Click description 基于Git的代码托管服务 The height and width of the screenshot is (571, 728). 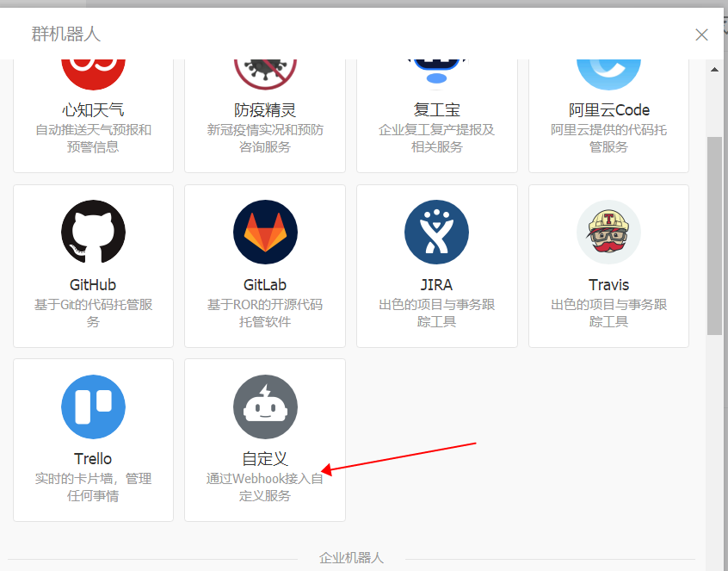click(x=93, y=313)
